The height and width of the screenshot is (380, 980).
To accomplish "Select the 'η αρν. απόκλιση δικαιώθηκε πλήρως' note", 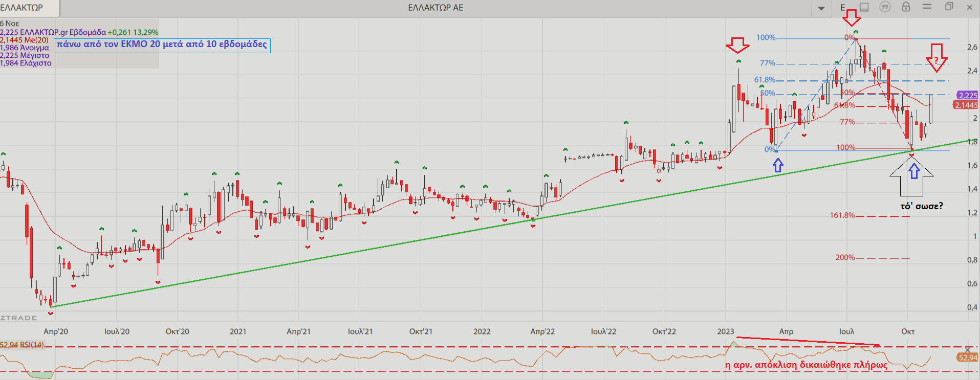I will point(807,365).
